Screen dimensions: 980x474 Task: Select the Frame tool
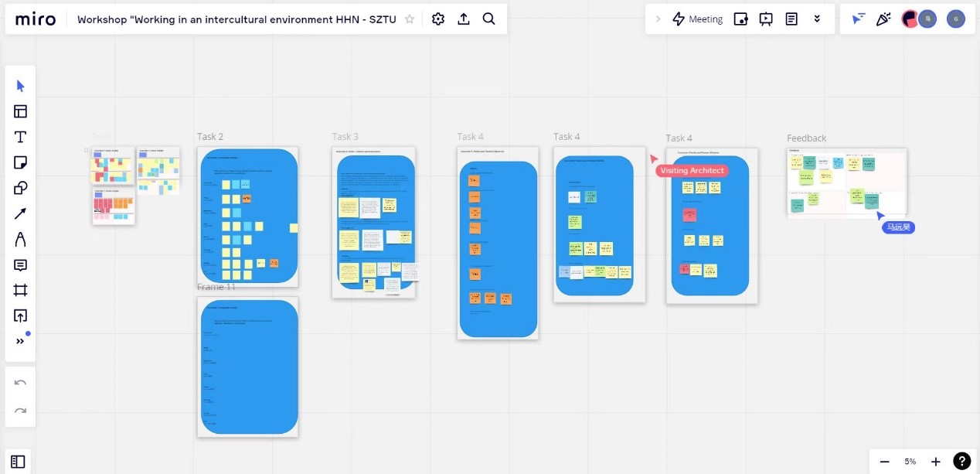[21, 290]
